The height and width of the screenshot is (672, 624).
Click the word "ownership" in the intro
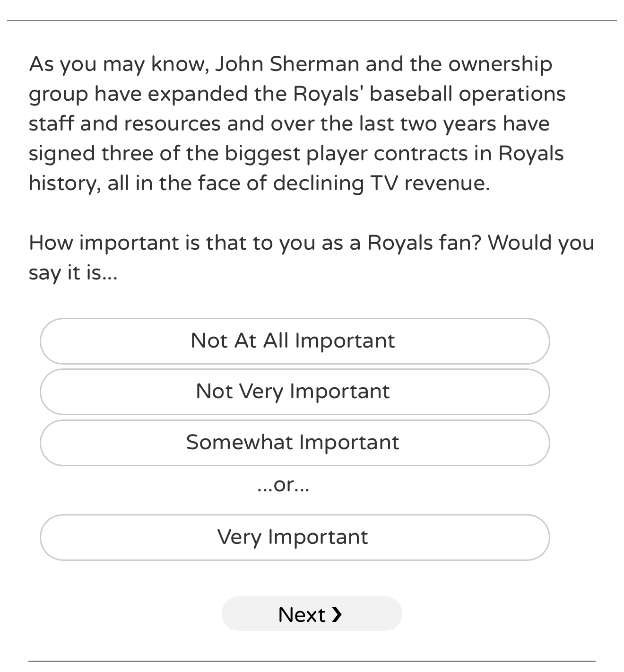500,64
